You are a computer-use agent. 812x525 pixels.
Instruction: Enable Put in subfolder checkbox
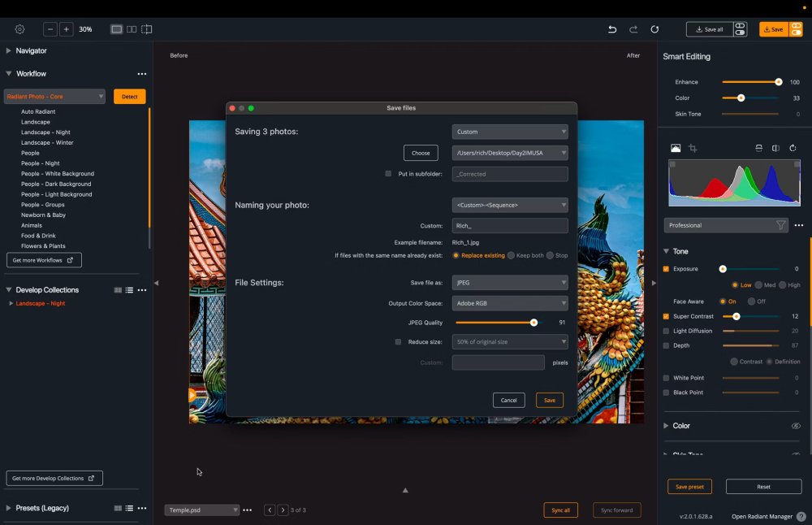pyautogui.click(x=388, y=174)
